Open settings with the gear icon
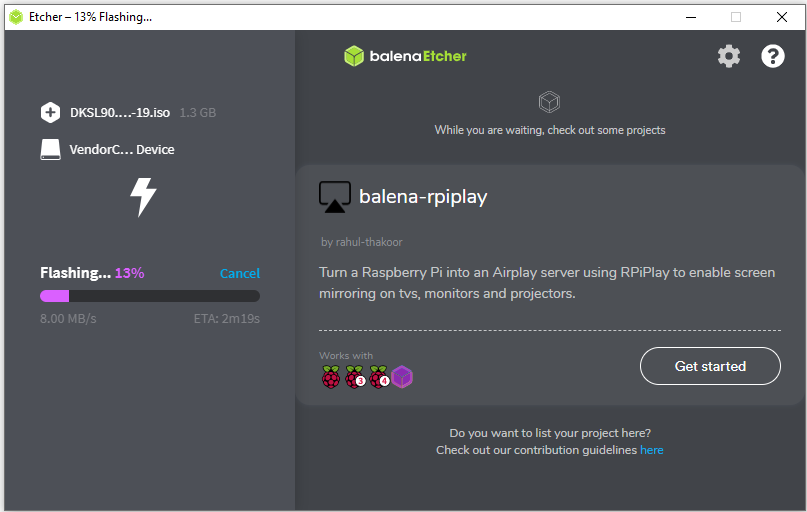The width and height of the screenshot is (807, 512). click(729, 56)
